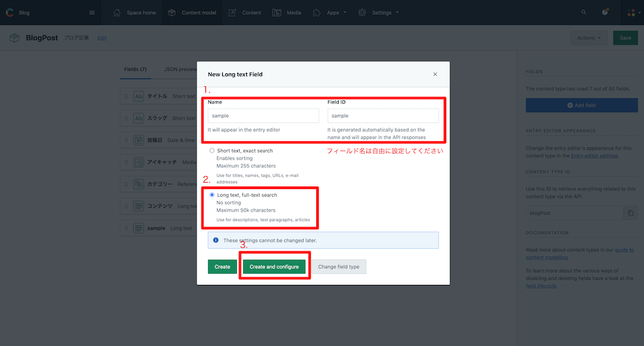Click the Media image icon
The height and width of the screenshot is (346, 644).
point(277,13)
